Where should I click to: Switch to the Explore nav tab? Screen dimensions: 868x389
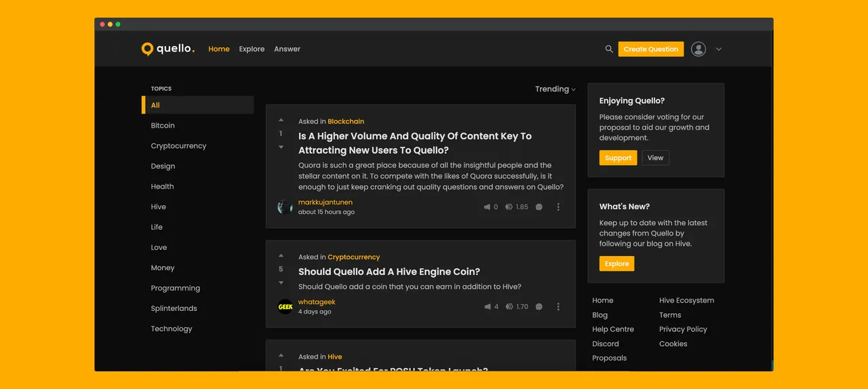click(252, 49)
